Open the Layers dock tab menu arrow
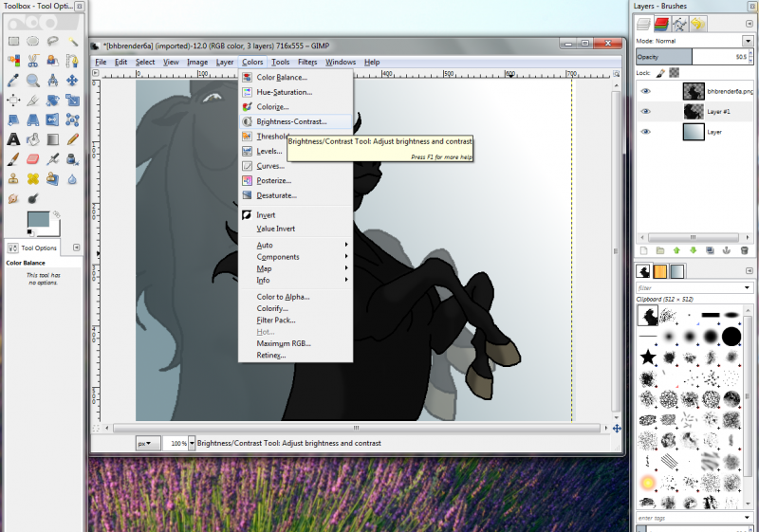Screen dimensions: 759x532 pos(750,24)
